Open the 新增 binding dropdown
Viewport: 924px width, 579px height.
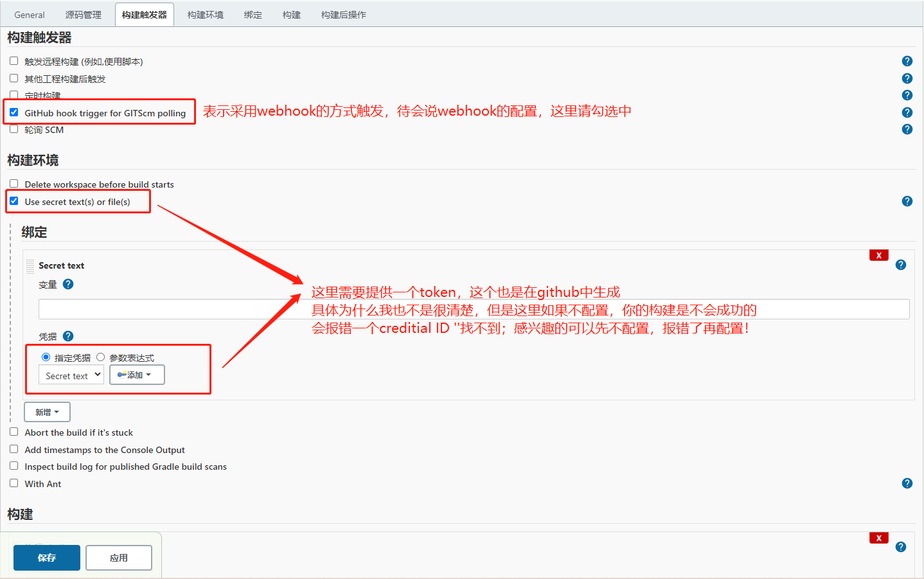[47, 412]
